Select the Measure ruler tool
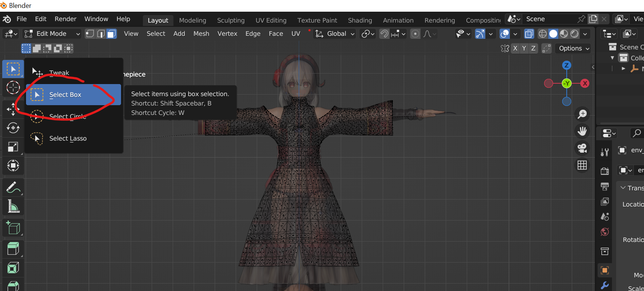 coord(13,206)
